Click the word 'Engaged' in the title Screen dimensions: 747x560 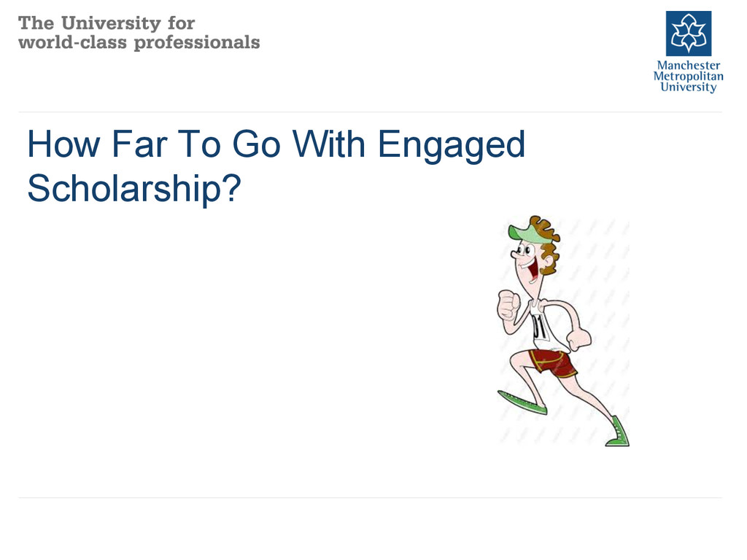click(x=451, y=145)
